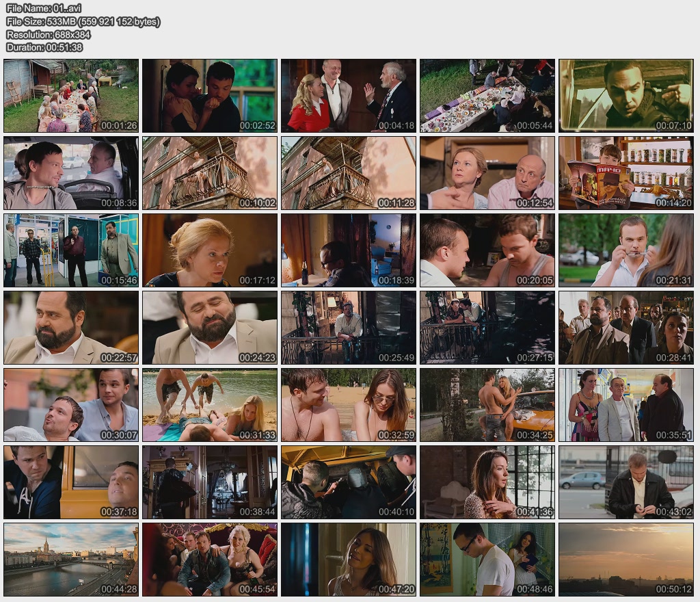Open the magazine thumbnail at 00:14:20

[x=626, y=173]
